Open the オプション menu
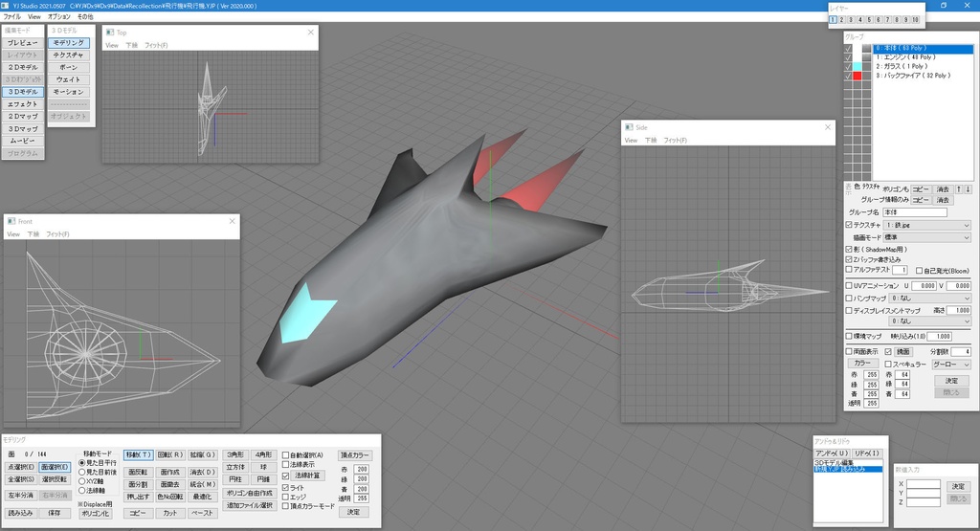Screen dimensions: 980x531 click(58, 17)
